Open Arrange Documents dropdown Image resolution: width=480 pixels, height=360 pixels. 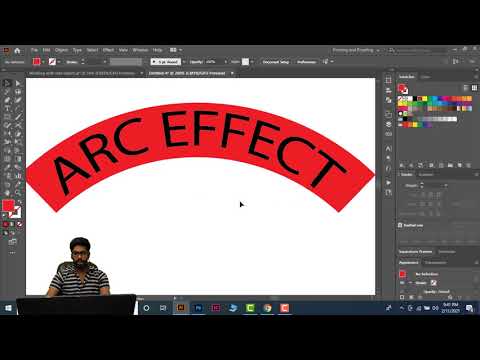click(x=176, y=50)
